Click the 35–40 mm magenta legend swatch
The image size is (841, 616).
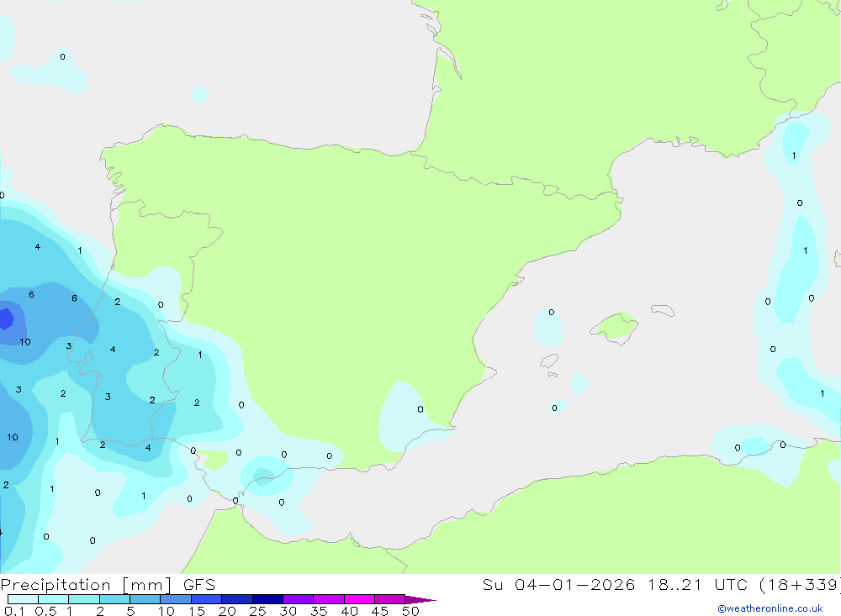click(x=329, y=599)
